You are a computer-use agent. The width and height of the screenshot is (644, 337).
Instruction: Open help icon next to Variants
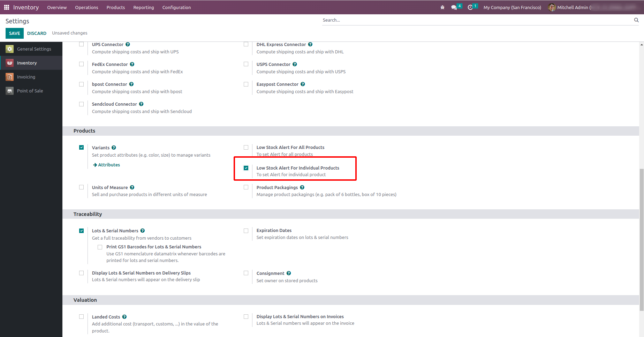[x=114, y=148]
